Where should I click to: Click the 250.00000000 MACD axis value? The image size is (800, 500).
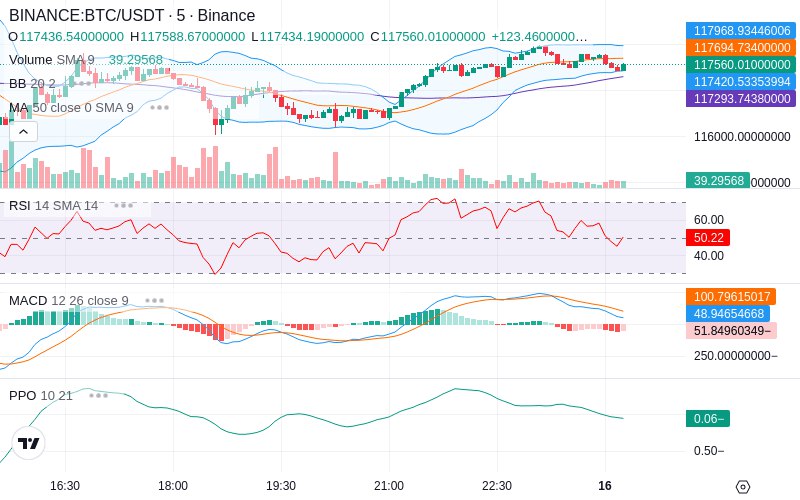click(735, 356)
